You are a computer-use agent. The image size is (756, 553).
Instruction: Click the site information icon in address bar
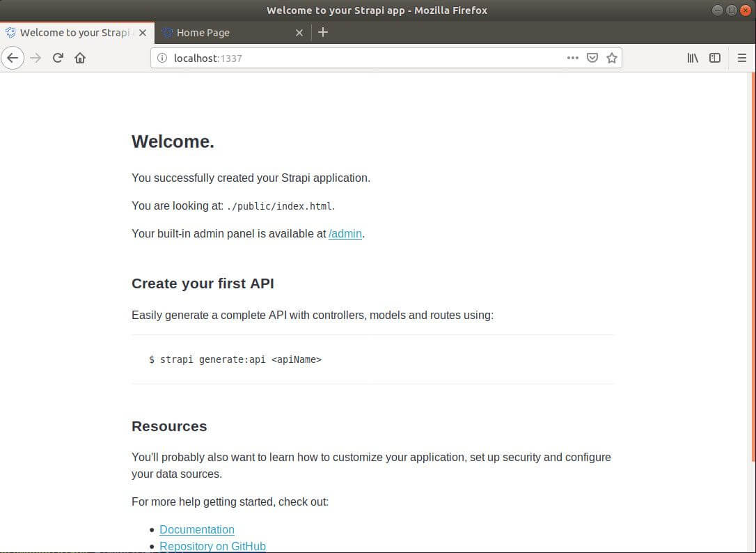tap(162, 59)
